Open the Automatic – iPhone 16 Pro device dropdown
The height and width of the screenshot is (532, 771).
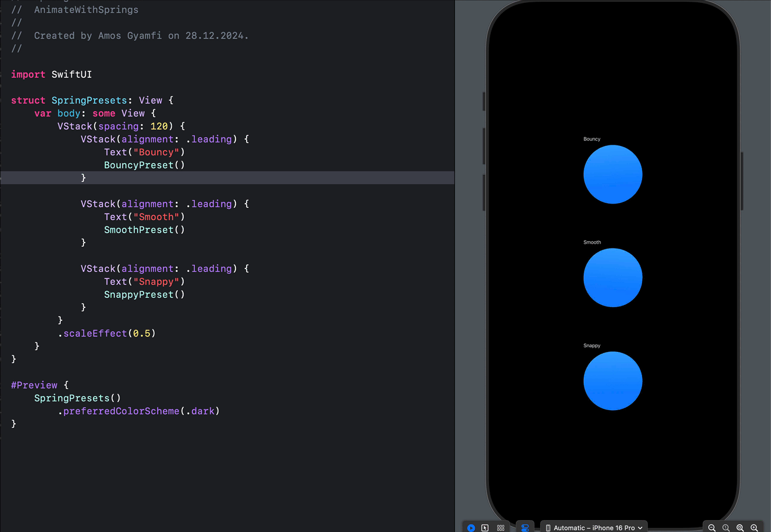pos(594,528)
